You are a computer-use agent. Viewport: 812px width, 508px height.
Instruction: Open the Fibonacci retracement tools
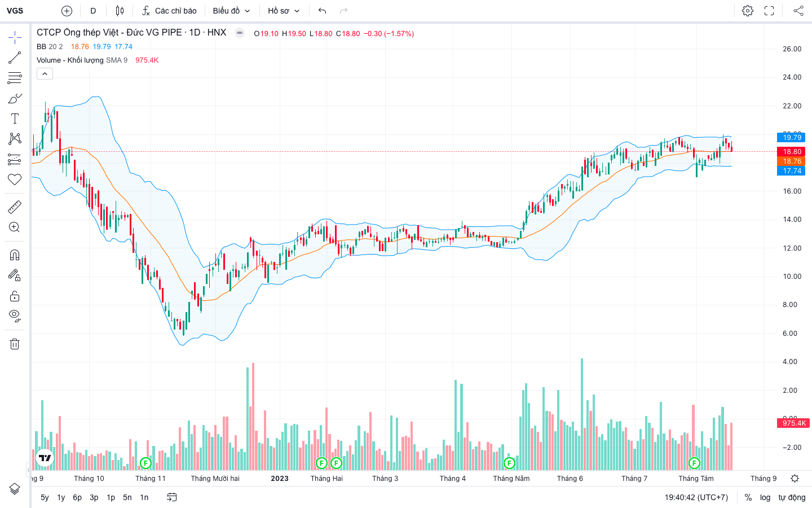15,78
